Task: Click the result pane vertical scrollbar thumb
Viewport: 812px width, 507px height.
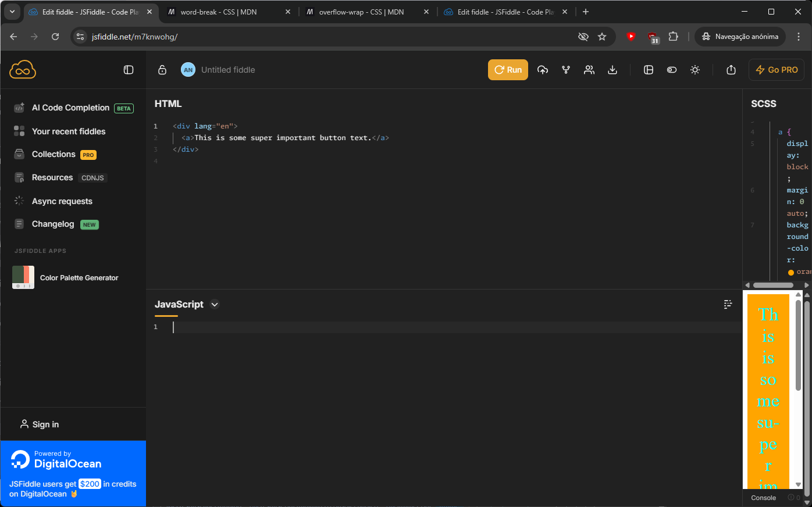Action: [x=798, y=345]
